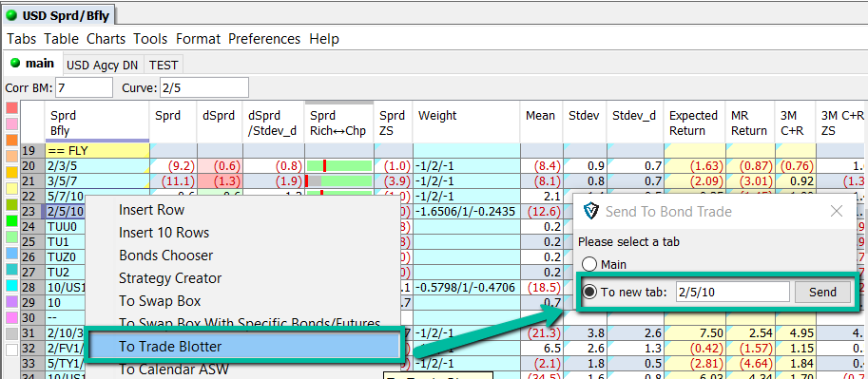Pick the cyan color swatch
Screen dimensions: 868x379
pyautogui.click(x=11, y=286)
